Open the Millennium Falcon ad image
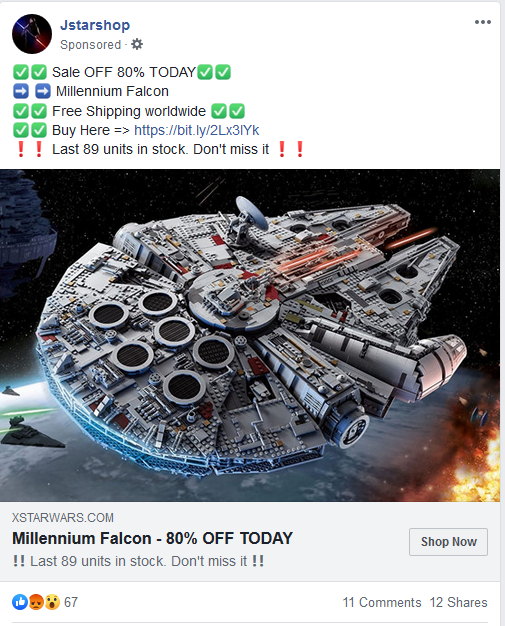505x626 pixels. tap(250, 335)
